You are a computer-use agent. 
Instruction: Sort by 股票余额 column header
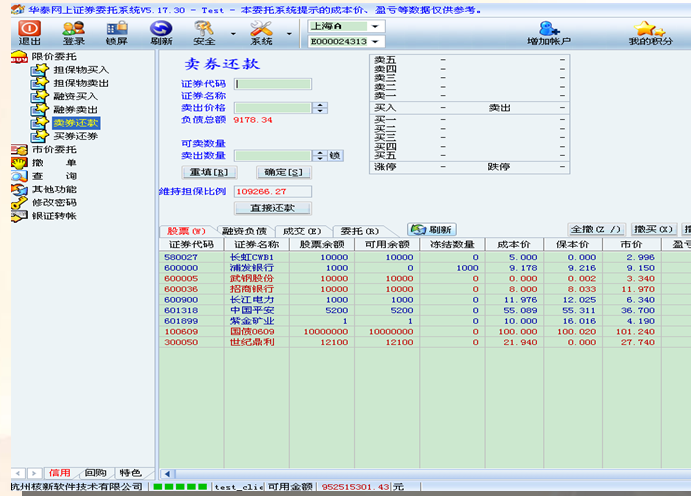322,244
